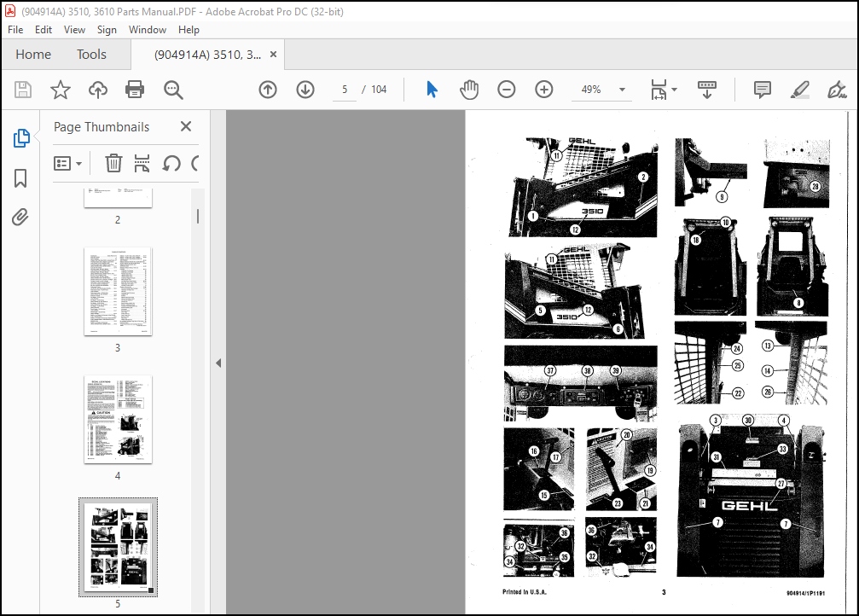Click 'Printed in U.S.A.' footer text

(x=525, y=592)
